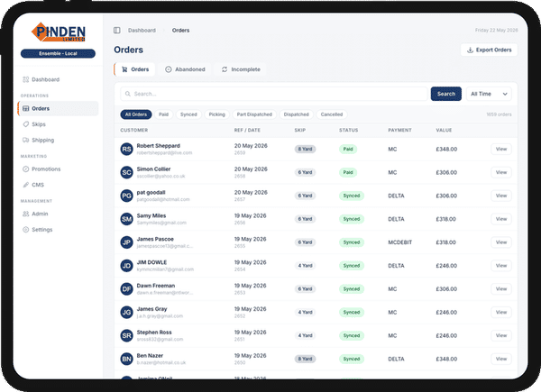541x392 pixels.
Task: Select the All Orders filter chip
Action: point(136,114)
